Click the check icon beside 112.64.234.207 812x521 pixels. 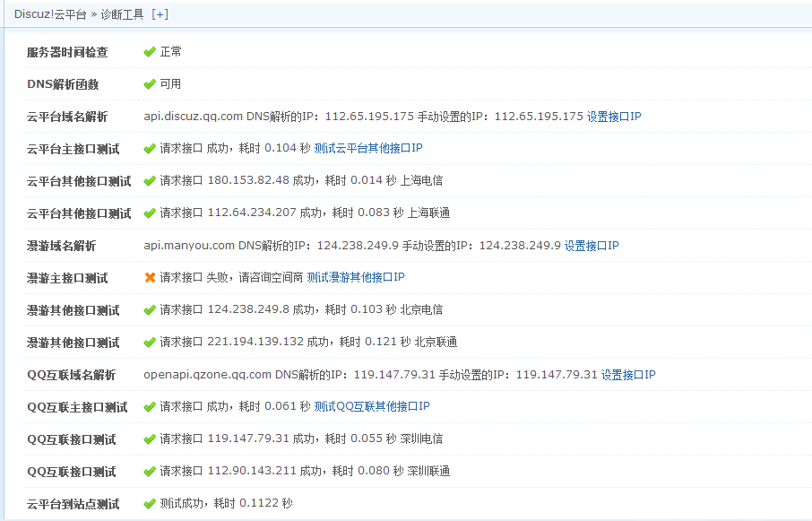(150, 213)
